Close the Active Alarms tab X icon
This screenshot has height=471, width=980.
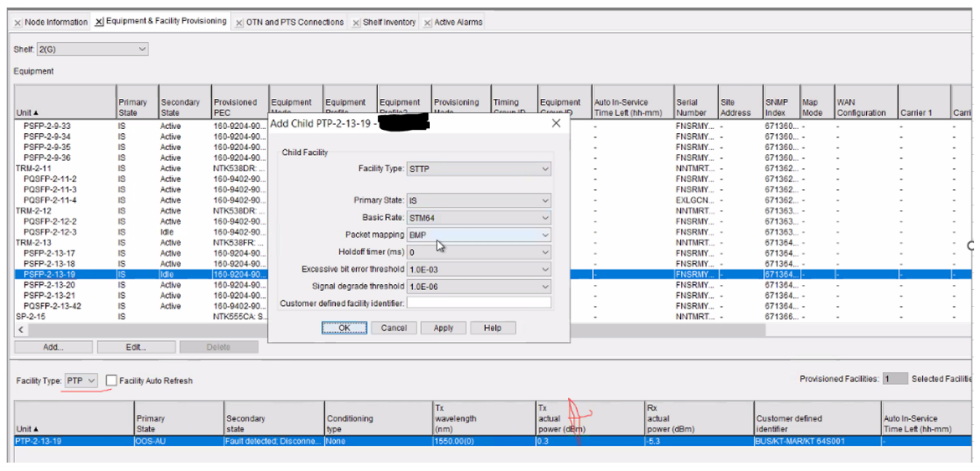tap(427, 23)
